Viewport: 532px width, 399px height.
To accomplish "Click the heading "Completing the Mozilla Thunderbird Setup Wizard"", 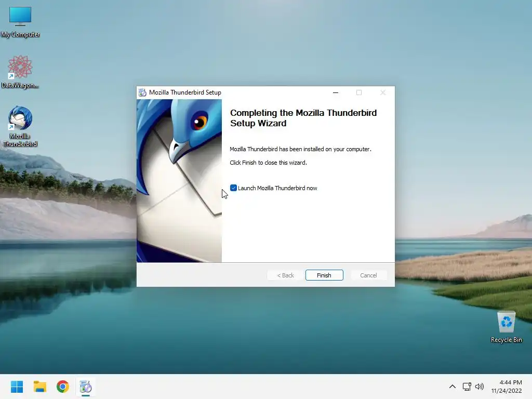I will (x=303, y=118).
